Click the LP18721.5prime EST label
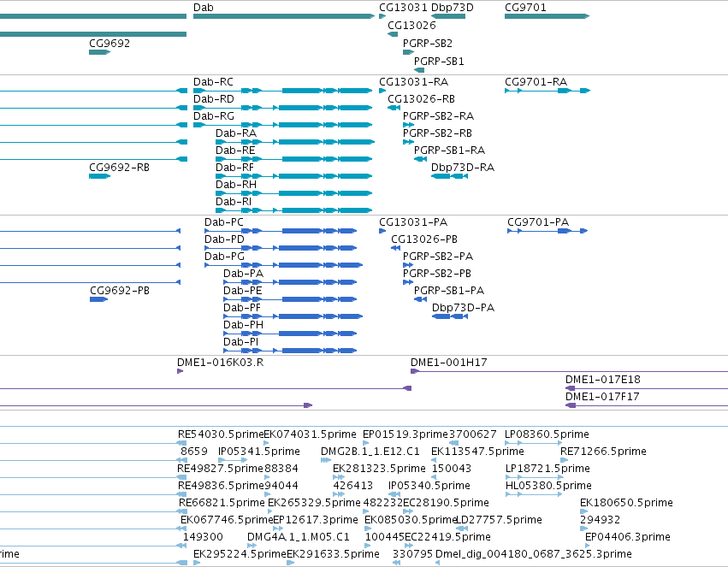The width and height of the screenshot is (728, 567). (547, 470)
